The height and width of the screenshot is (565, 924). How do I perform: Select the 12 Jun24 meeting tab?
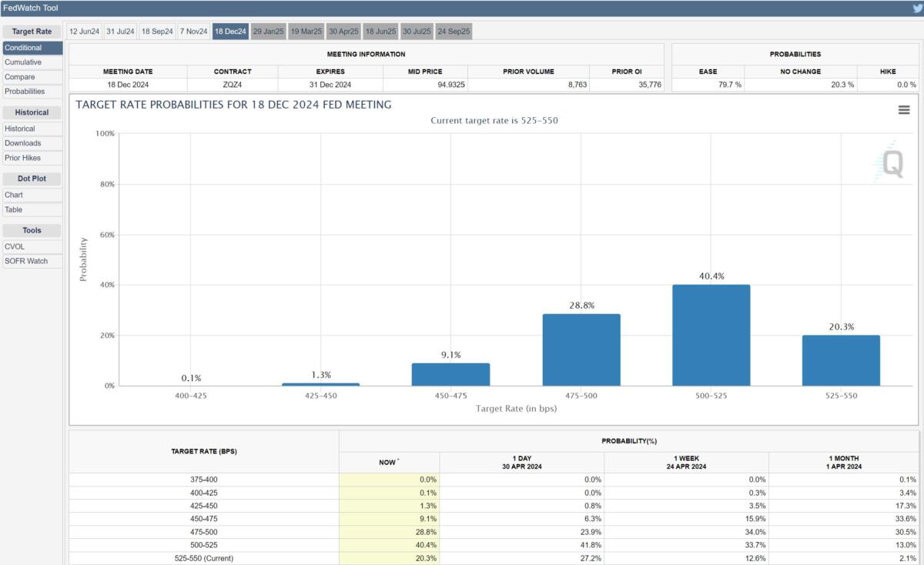click(x=84, y=32)
